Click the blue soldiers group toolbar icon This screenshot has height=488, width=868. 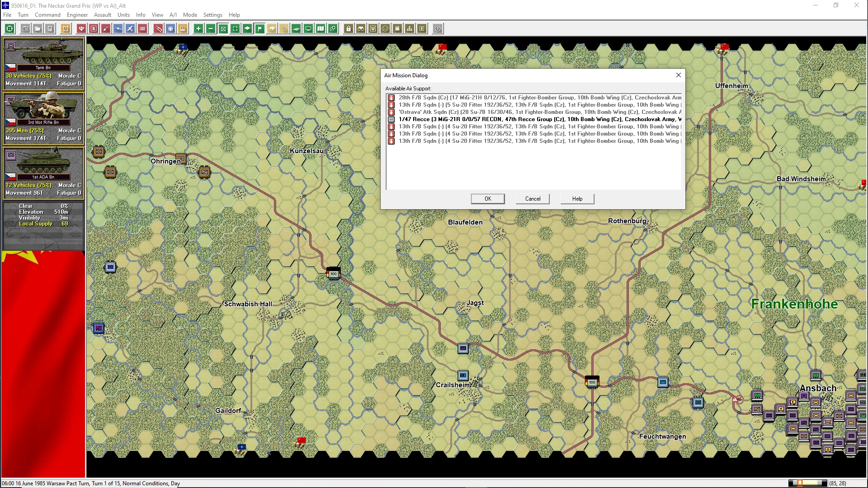point(170,29)
